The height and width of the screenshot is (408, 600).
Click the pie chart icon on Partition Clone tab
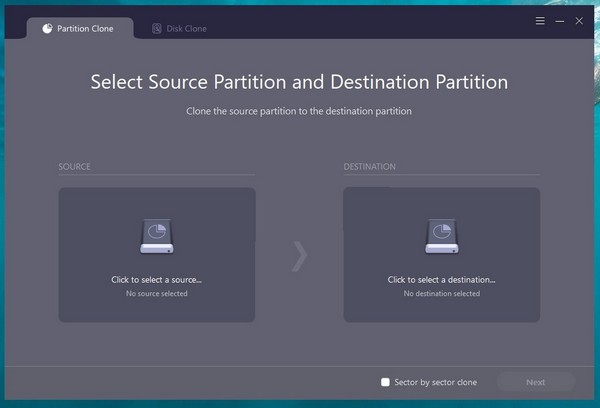pos(47,29)
